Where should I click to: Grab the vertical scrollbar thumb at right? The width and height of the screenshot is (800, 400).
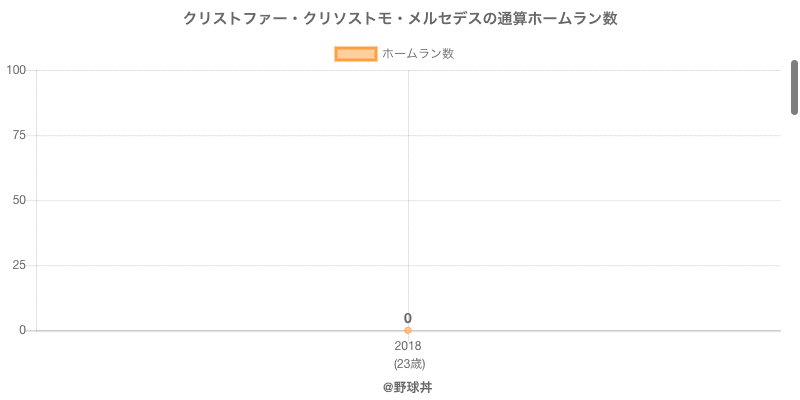[x=794, y=87]
